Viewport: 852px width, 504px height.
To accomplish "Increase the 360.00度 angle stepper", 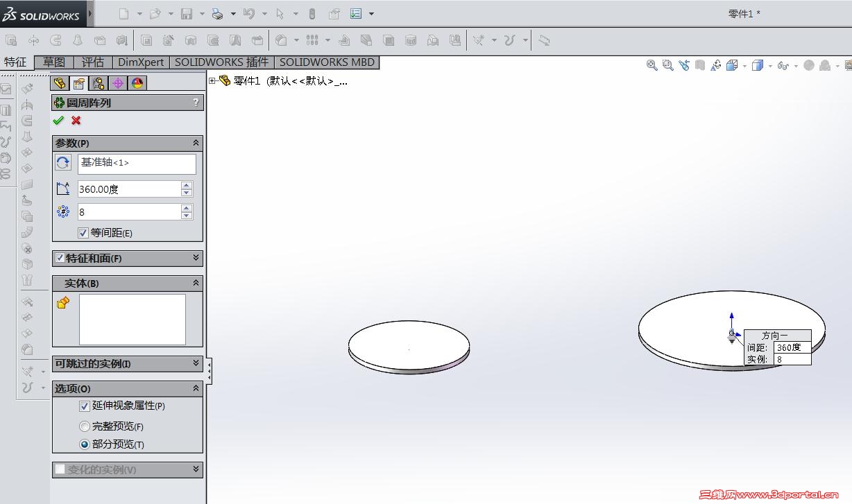I will pyautogui.click(x=186, y=185).
